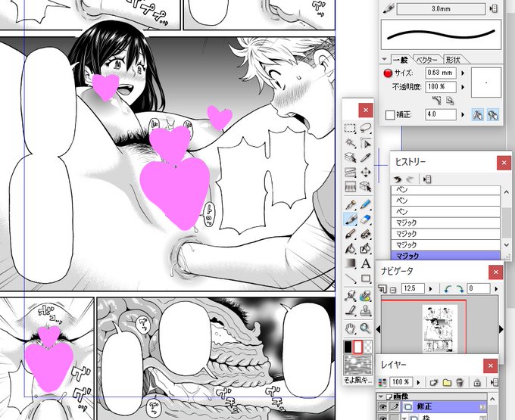Select the 修正 layer row

pos(444,406)
